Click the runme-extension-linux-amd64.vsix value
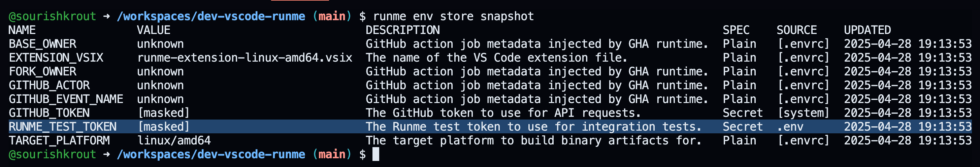 coord(244,58)
